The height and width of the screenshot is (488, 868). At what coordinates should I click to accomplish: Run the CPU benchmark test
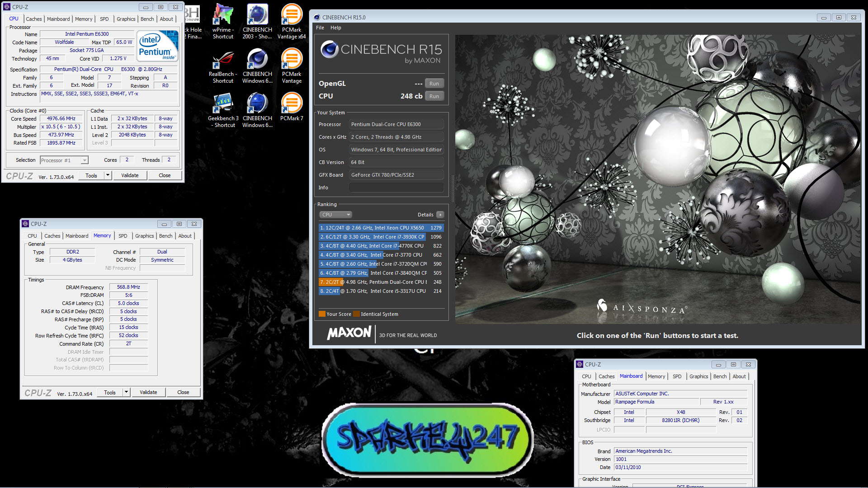click(434, 96)
